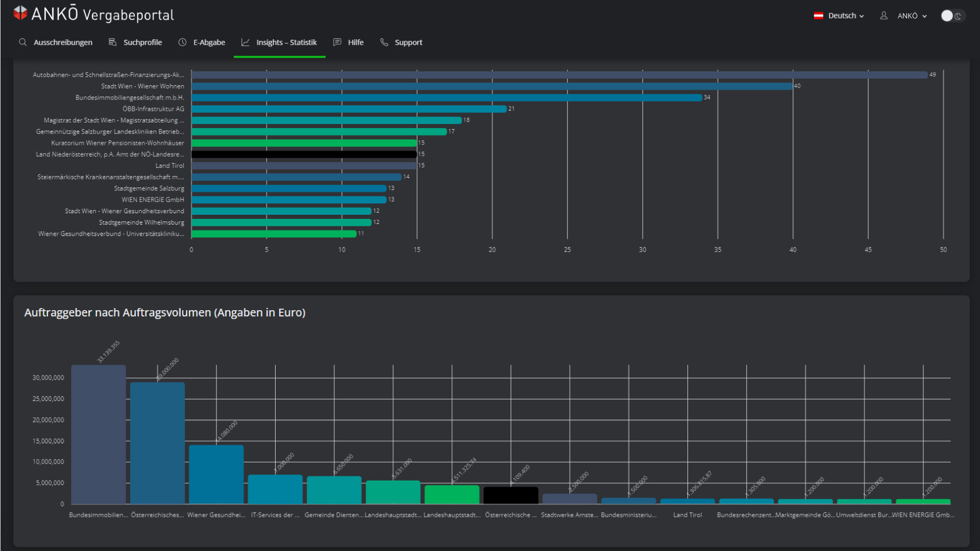This screenshot has width=980, height=551.
Task: Click the 'Stadtgemeinde Salzburg' axis label
Action: 149,188
